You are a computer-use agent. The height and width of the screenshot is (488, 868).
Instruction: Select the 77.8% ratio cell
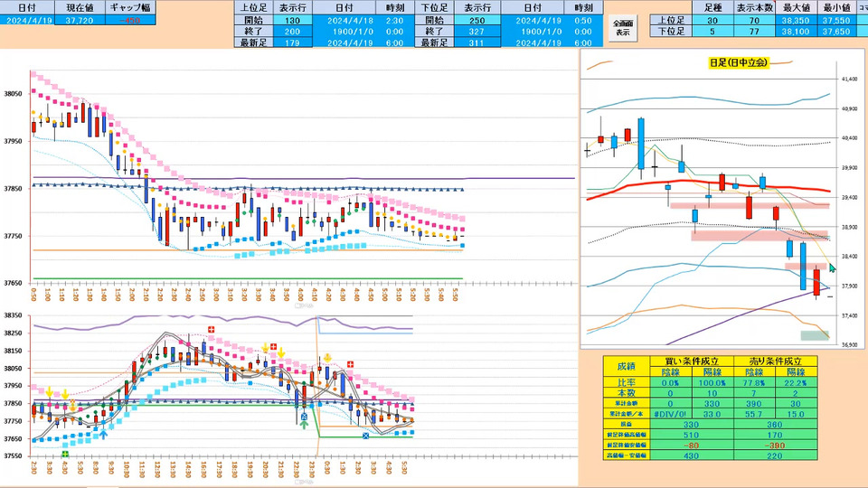click(x=754, y=382)
